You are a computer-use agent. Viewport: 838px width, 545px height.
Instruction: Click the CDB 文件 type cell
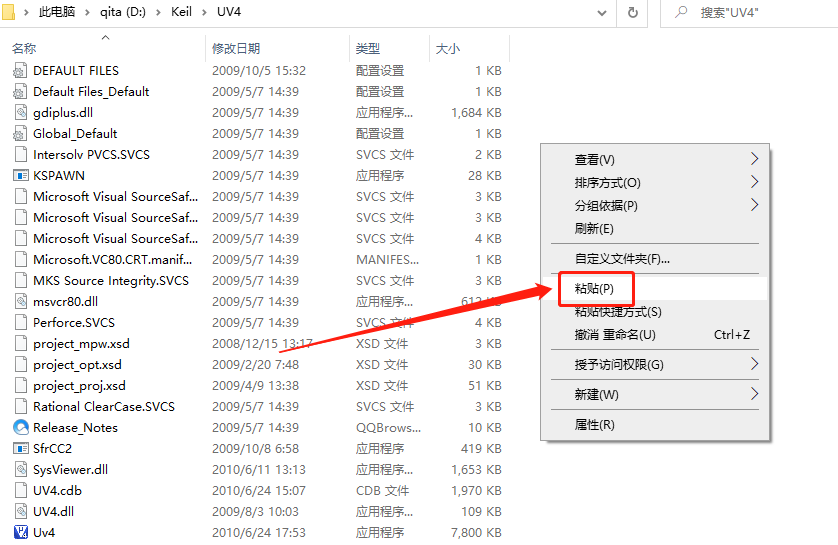pyautogui.click(x=383, y=491)
